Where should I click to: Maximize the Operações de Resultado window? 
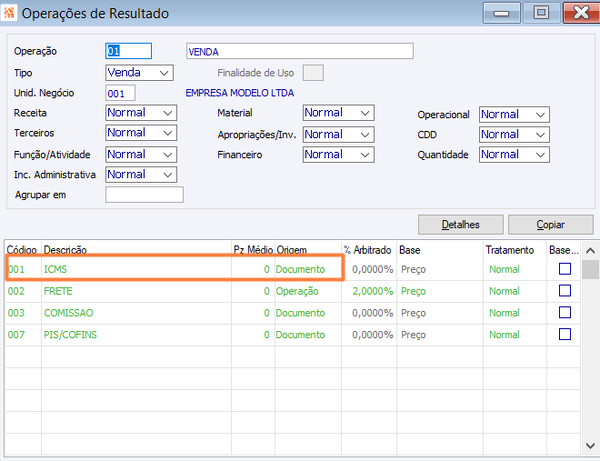(x=541, y=13)
